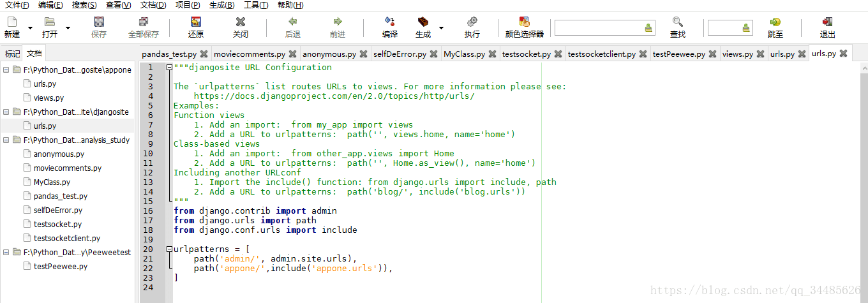The image size is (868, 303).
Task: Click the 全部保存 (Save All) icon
Action: click(x=144, y=22)
